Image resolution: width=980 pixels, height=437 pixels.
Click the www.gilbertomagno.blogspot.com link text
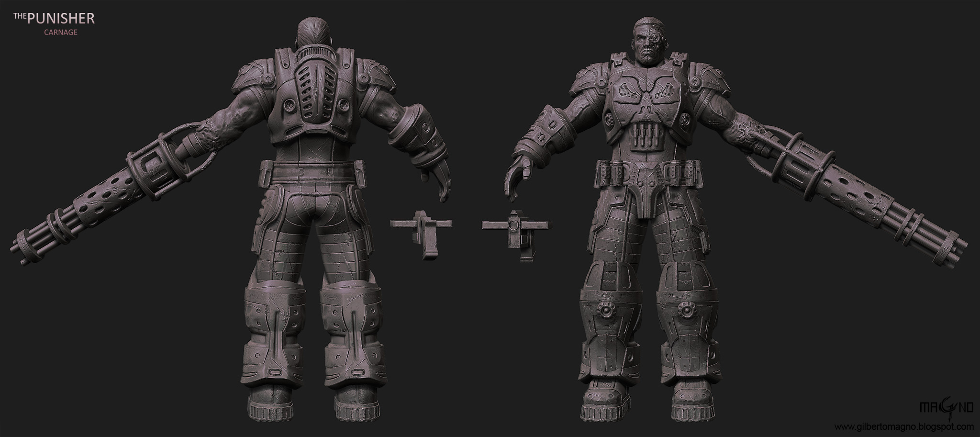click(905, 426)
